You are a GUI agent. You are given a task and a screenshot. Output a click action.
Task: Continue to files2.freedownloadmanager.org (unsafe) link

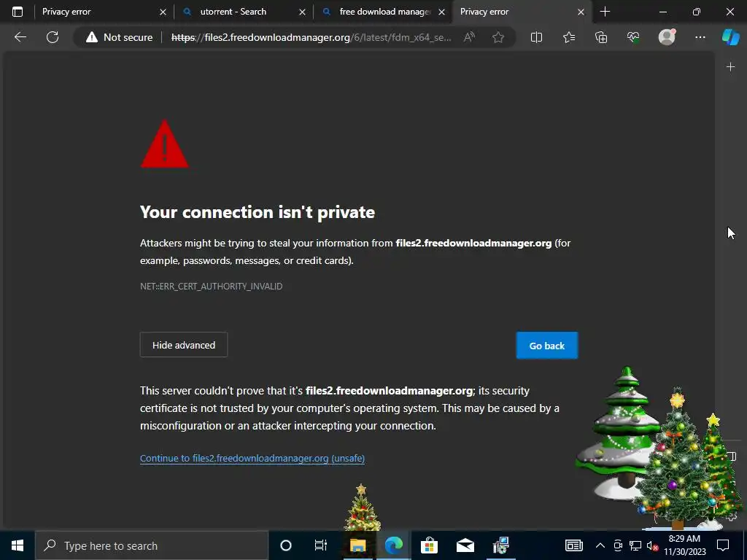252,458
